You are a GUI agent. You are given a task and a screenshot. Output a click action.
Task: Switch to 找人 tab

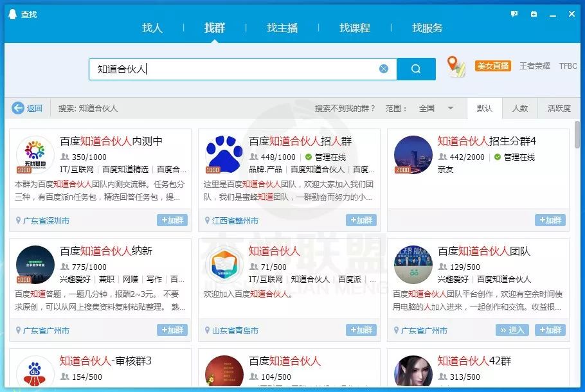point(152,28)
